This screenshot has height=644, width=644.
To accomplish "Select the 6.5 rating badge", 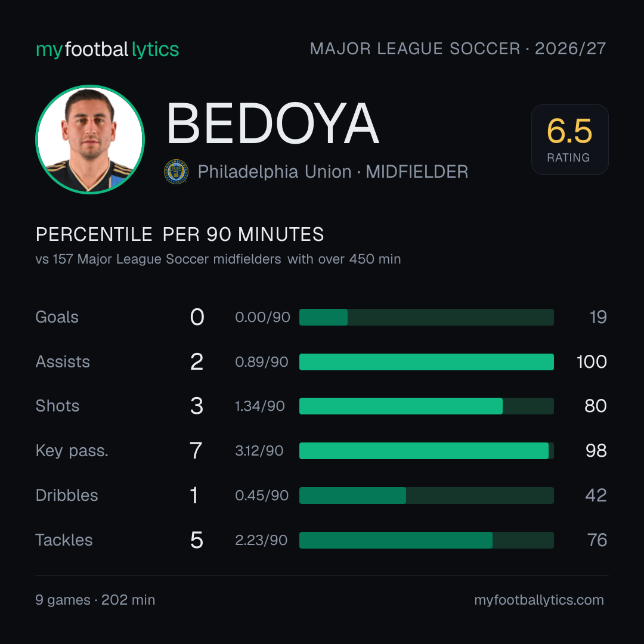I will click(x=569, y=139).
